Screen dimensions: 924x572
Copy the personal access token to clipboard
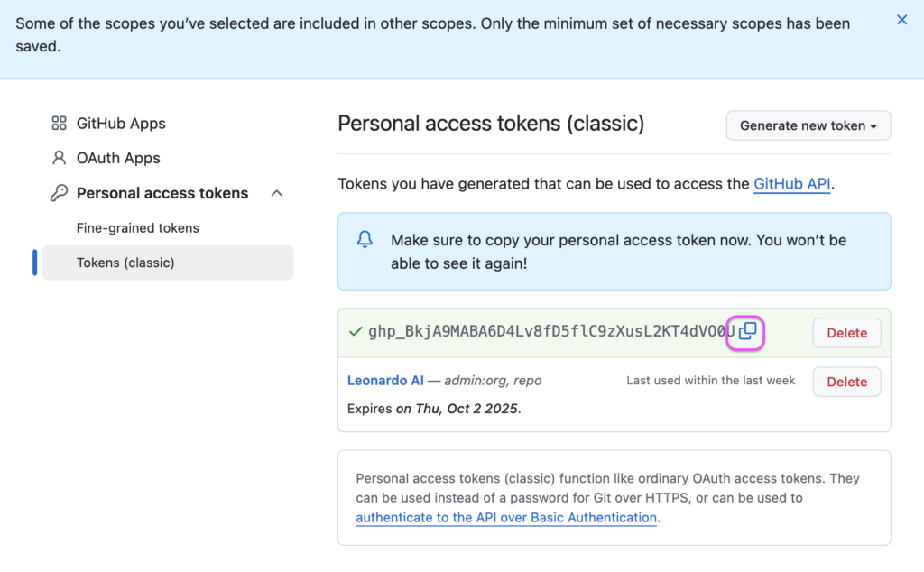(747, 331)
